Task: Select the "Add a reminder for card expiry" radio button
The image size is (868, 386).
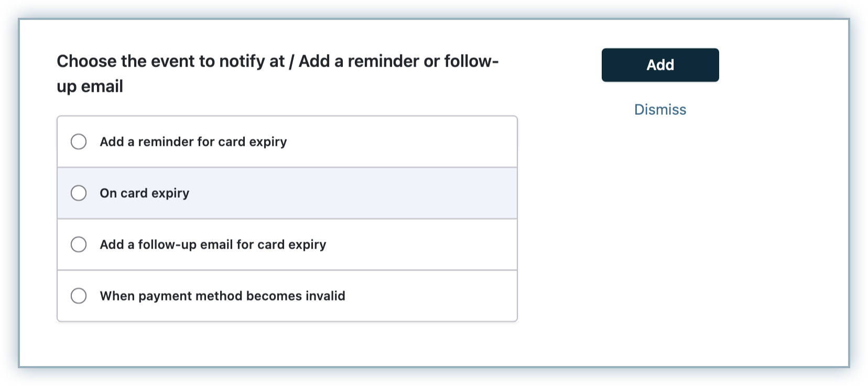Action: [79, 142]
